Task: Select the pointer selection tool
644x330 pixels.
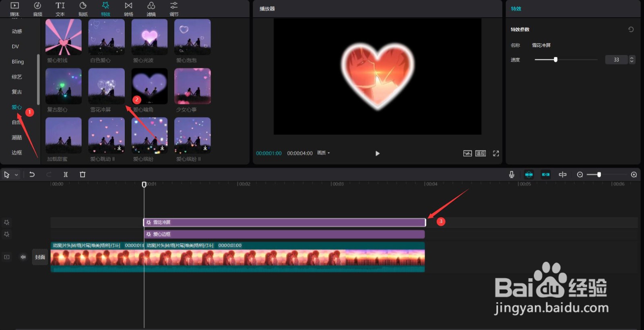Action: [7, 175]
